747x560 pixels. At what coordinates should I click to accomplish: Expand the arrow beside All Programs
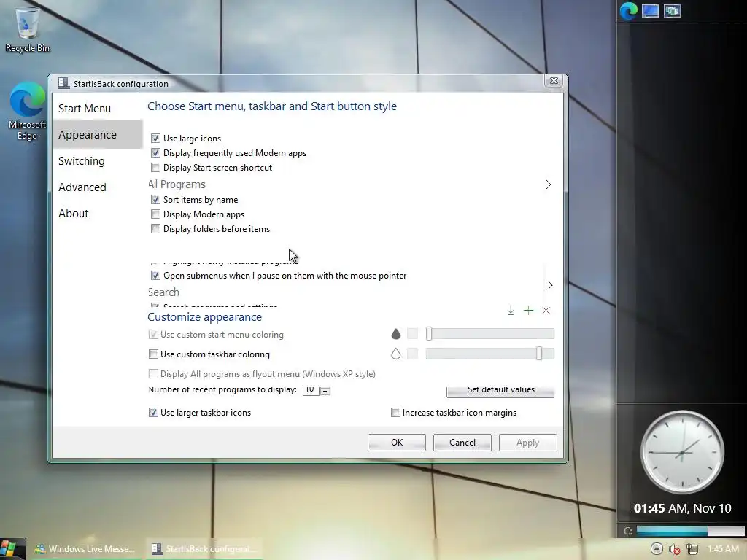pyautogui.click(x=549, y=184)
